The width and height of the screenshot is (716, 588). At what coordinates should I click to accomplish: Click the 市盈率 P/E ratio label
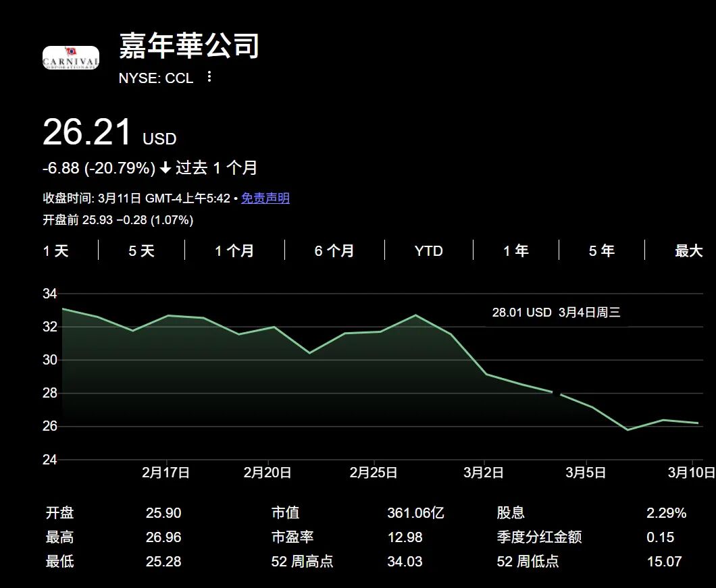(x=292, y=537)
